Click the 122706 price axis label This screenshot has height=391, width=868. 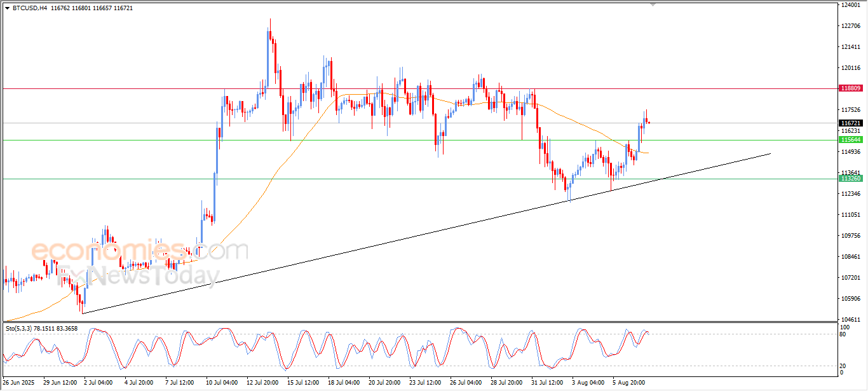coord(851,26)
